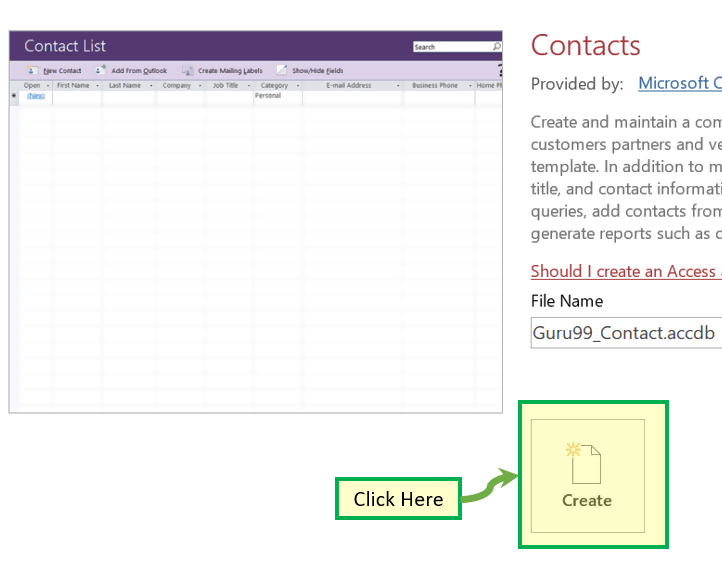Click the Contact List preview thumbnail
722x561 pixels.
pos(256,222)
